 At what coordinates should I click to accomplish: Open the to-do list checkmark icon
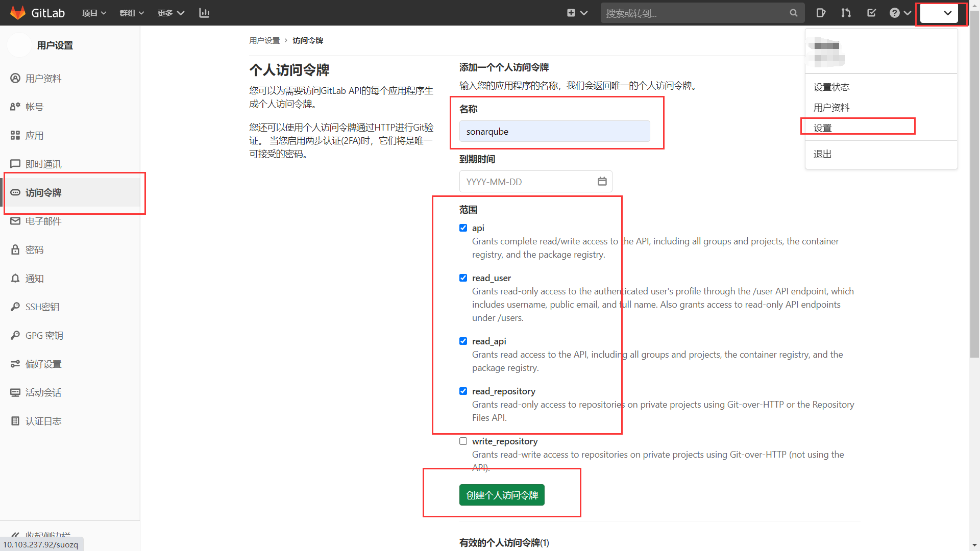(x=871, y=13)
